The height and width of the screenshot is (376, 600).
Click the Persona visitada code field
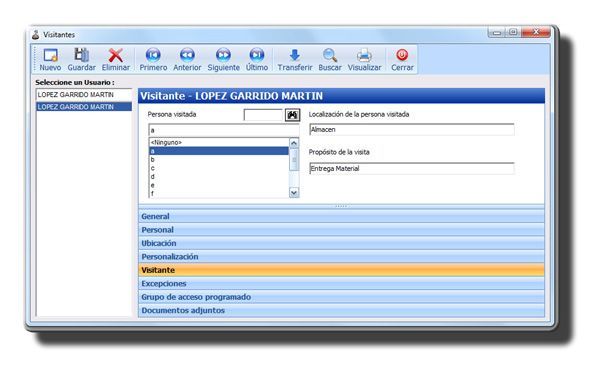pos(263,115)
